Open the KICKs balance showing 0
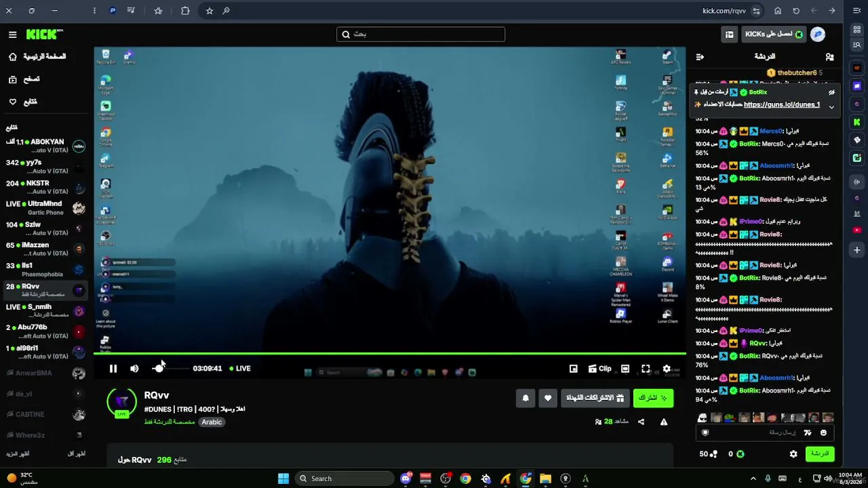Screen dimensions: 868x488 point(736,454)
